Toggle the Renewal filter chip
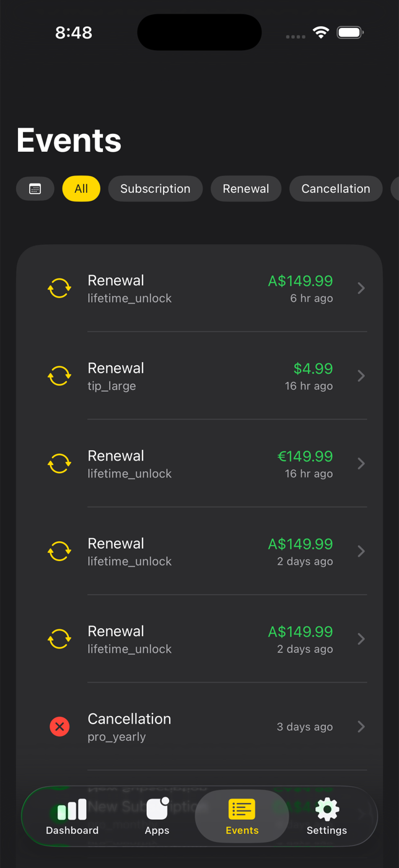399x868 pixels. tap(246, 188)
